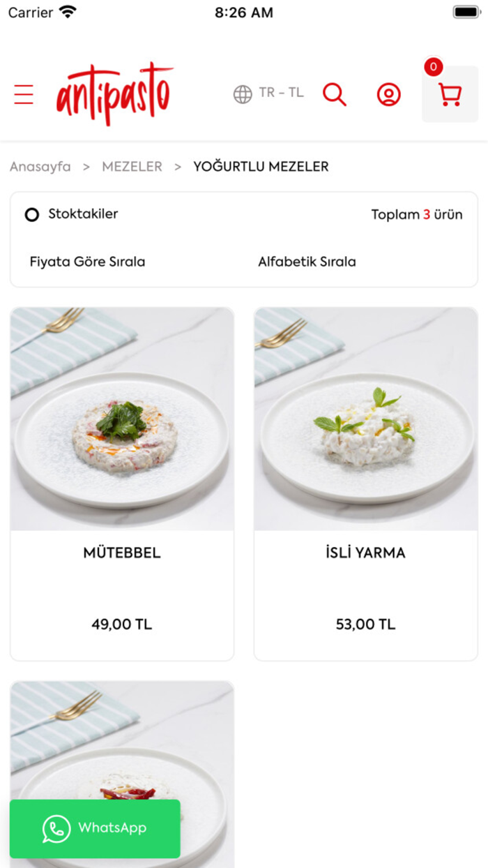
Task: Select Fiyata Göre Sırala sorting
Action: (x=86, y=262)
